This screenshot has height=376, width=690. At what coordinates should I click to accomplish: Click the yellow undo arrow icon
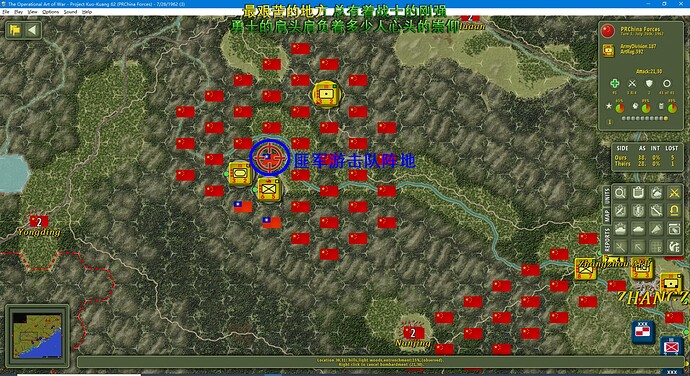(x=674, y=211)
